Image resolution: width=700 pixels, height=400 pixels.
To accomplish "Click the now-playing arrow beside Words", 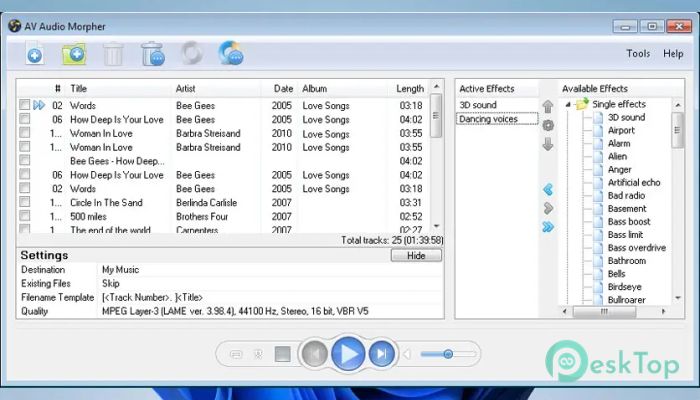I will click(39, 105).
